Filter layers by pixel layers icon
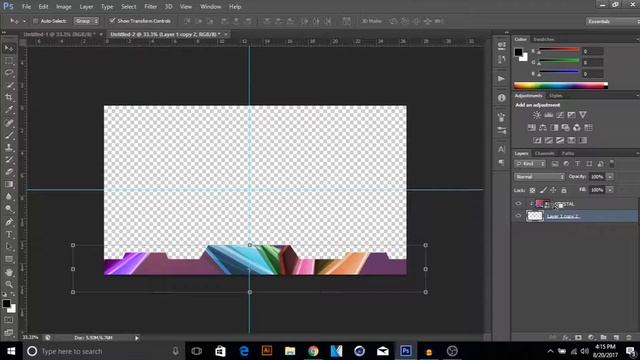The width and height of the screenshot is (640, 360). [555, 164]
